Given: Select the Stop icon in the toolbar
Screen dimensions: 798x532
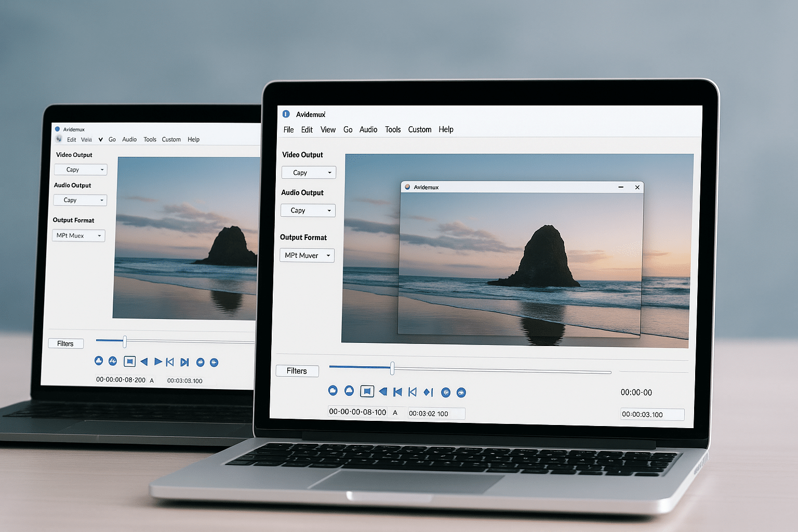Looking at the screenshot, I should 367,392.
